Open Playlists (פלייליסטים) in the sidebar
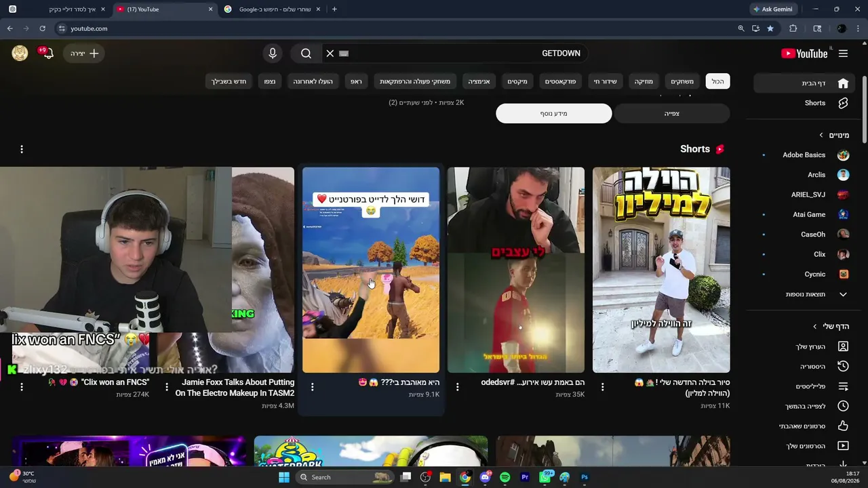 pyautogui.click(x=804, y=386)
